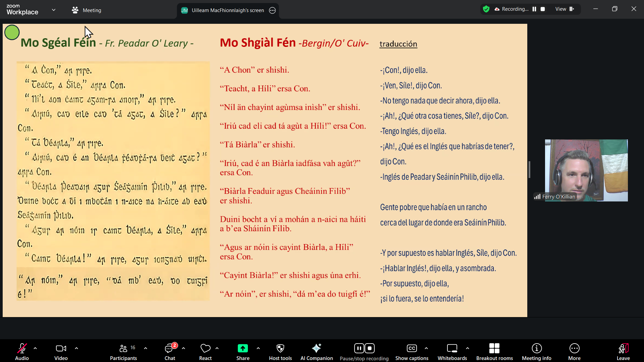
Task: Click the green Share screen icon
Action: coord(243,348)
